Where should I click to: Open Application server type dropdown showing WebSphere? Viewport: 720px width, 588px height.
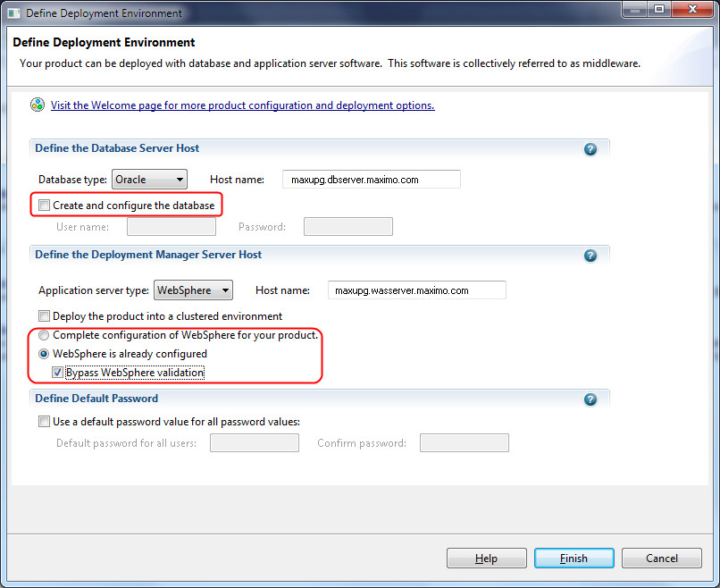pos(193,290)
